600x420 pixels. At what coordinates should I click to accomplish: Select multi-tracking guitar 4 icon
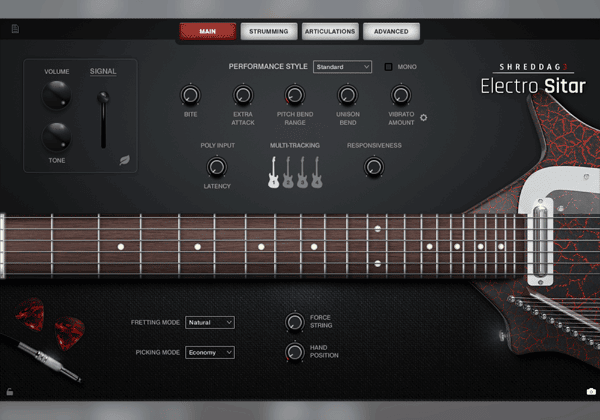[x=316, y=173]
